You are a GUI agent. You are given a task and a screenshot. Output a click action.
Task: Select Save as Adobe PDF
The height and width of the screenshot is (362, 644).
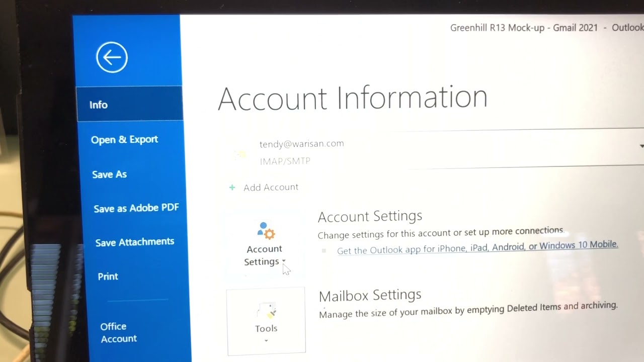[x=136, y=208]
